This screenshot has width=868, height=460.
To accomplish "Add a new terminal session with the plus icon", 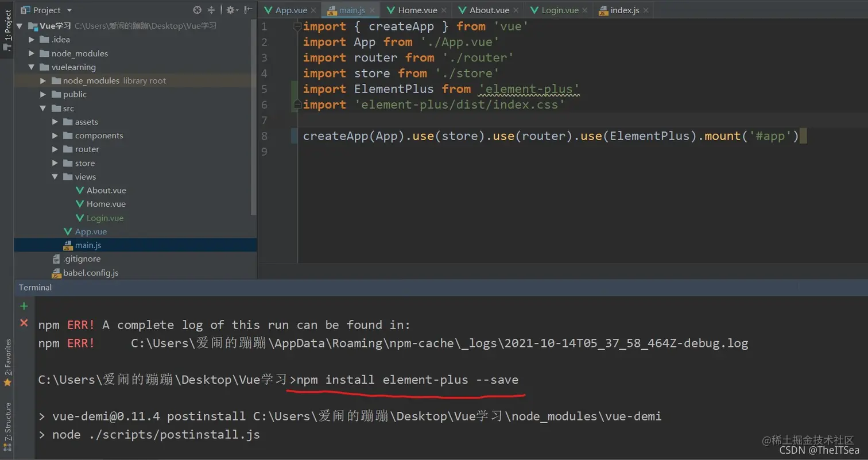I will click(x=24, y=306).
